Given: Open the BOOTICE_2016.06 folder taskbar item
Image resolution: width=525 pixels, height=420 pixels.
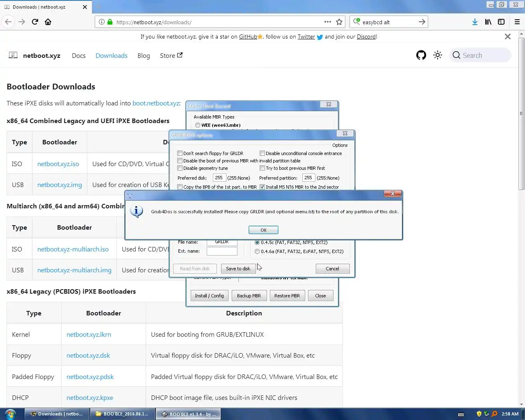Looking at the screenshot, I should pyautogui.click(x=123, y=414).
